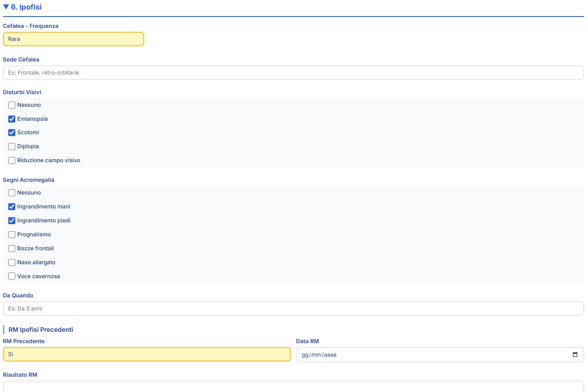Image resolution: width=588 pixels, height=392 pixels.
Task: Tick the Voce cavernosa checkbox
Action: tap(12, 276)
